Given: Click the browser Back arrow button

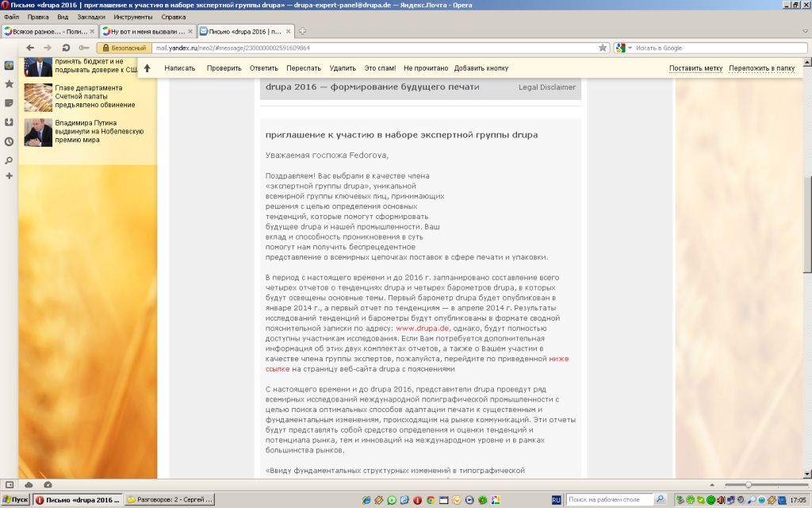Looking at the screenshot, I should click(29, 48).
